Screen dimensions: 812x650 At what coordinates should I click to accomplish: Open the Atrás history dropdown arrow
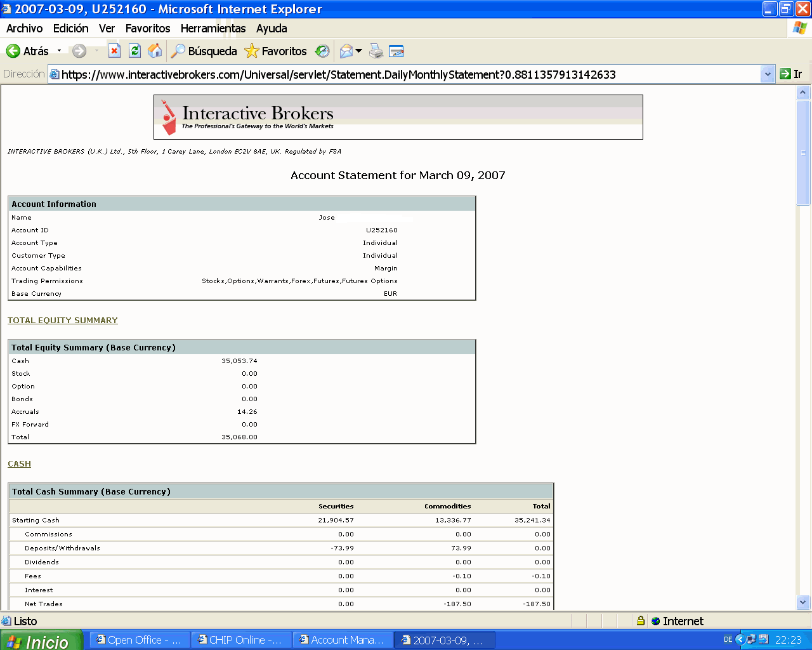(59, 51)
